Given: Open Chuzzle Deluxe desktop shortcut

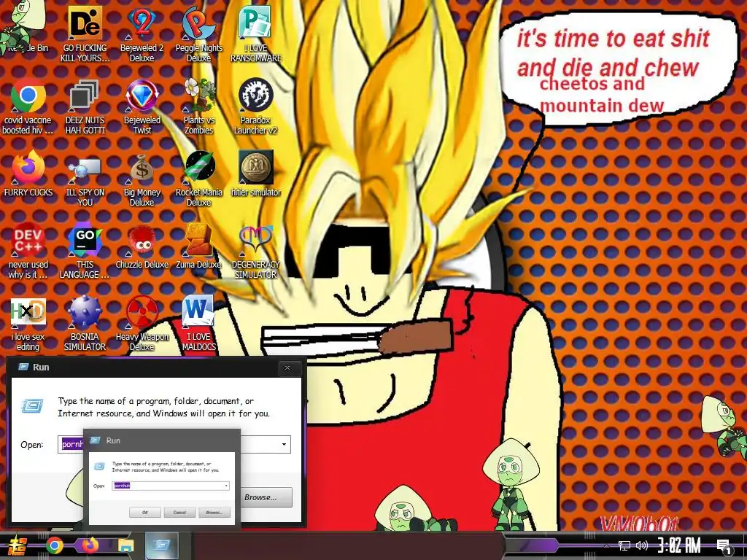Looking at the screenshot, I should point(142,246).
